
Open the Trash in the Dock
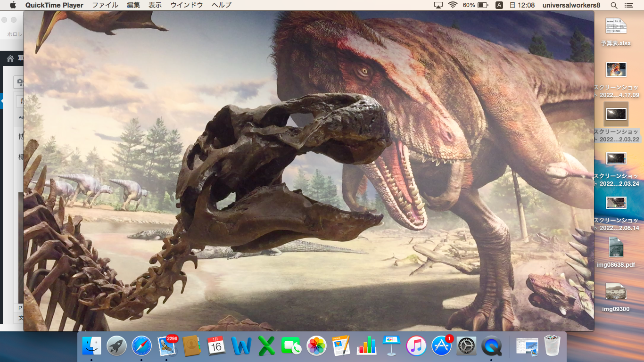552,346
